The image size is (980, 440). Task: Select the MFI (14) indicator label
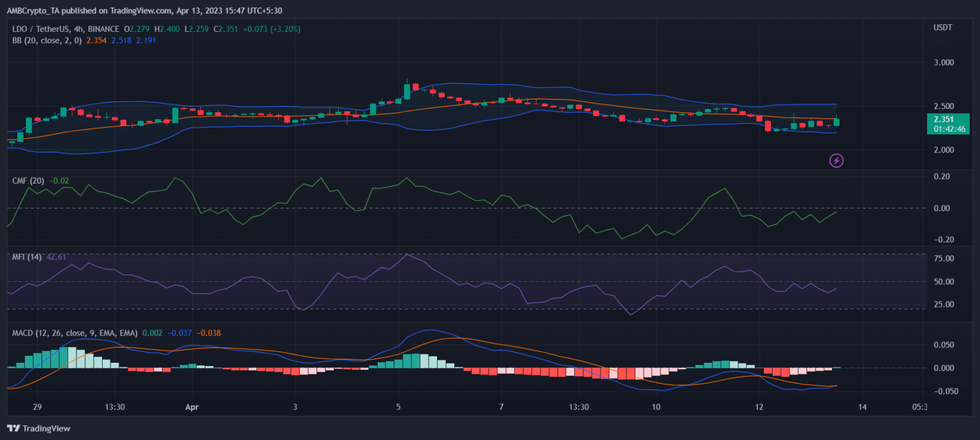pos(27,257)
